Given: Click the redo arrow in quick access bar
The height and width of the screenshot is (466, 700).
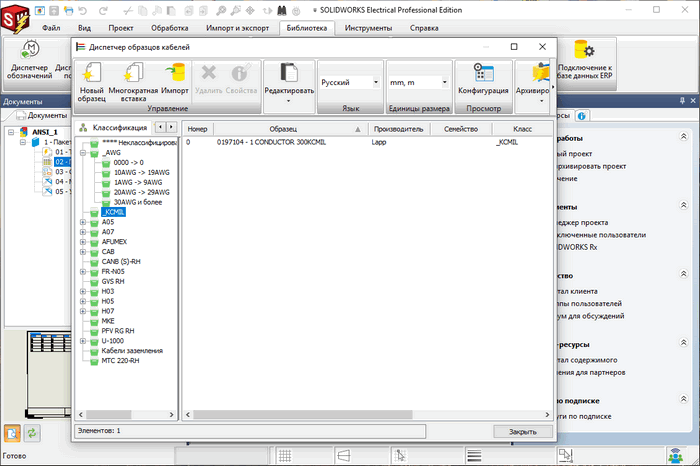Looking at the screenshot, I should tap(103, 10).
